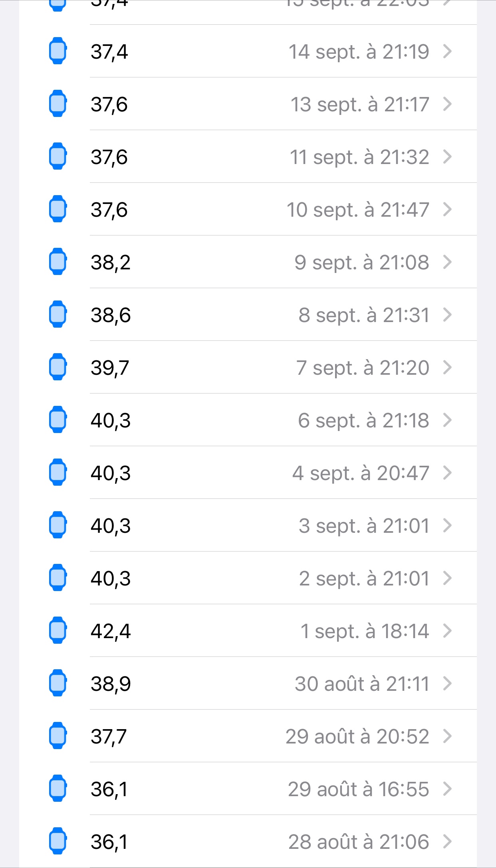Click watch icon for 42,4 entry

(x=58, y=631)
